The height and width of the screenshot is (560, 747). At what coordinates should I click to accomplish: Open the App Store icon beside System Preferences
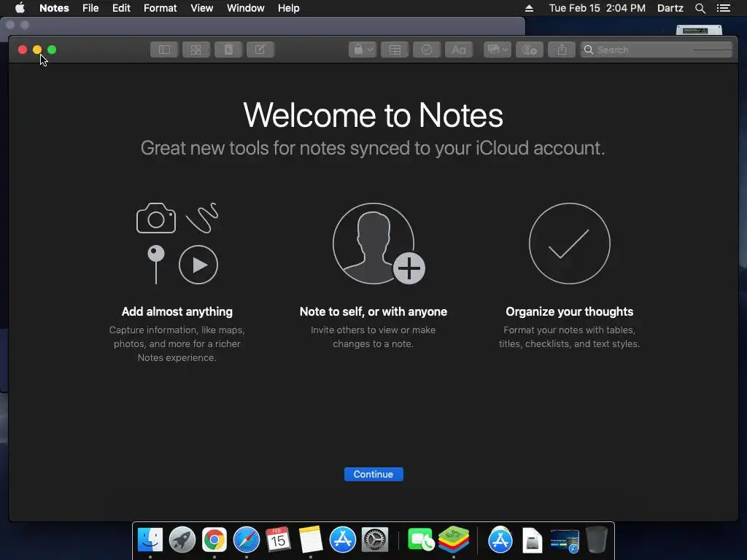point(343,540)
